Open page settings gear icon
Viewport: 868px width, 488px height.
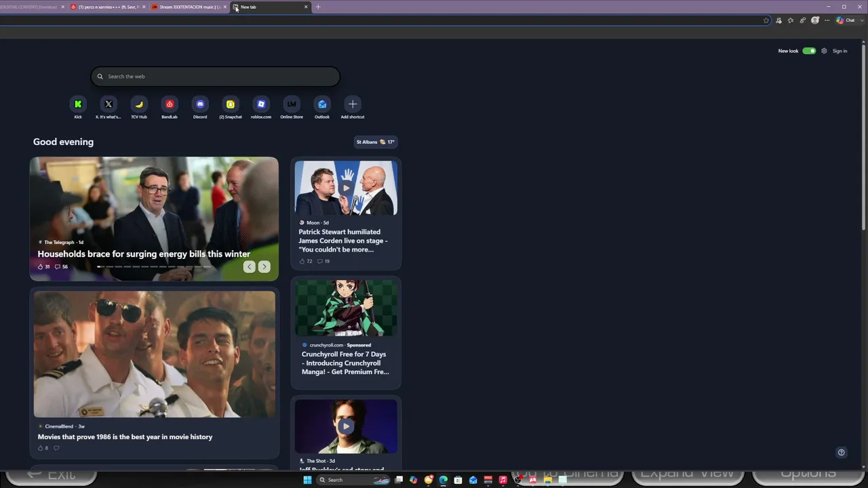824,51
